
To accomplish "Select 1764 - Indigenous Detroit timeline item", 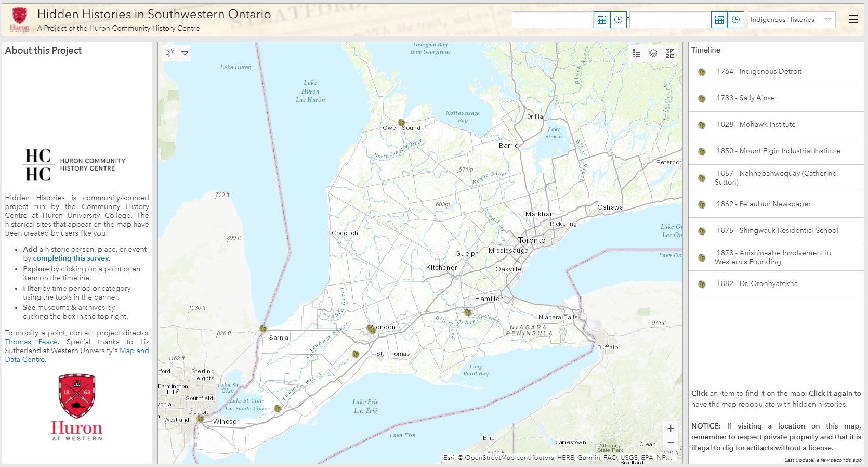I will [759, 72].
